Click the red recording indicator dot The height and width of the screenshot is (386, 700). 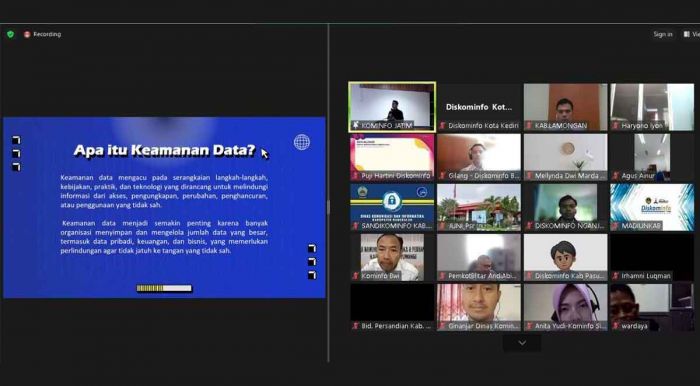pos(27,34)
